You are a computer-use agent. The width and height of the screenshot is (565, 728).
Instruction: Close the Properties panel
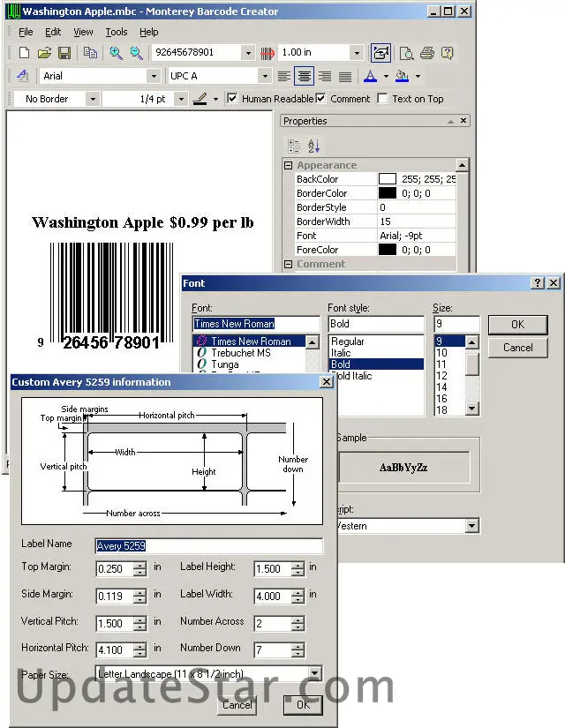click(x=463, y=121)
